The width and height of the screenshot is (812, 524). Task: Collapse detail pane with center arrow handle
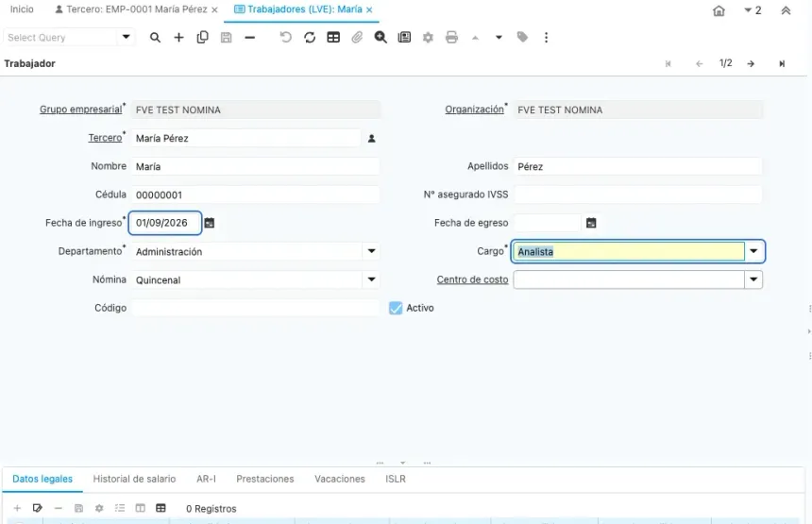pyautogui.click(x=403, y=463)
